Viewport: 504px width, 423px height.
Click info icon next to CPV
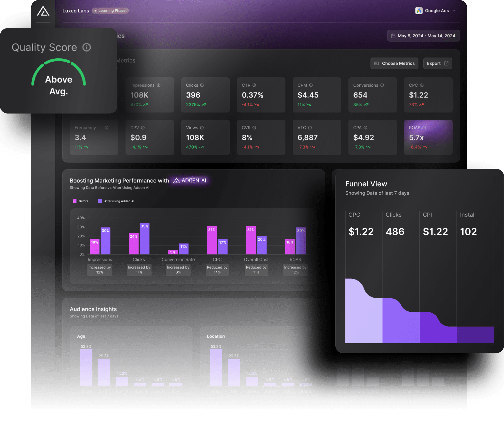click(143, 128)
